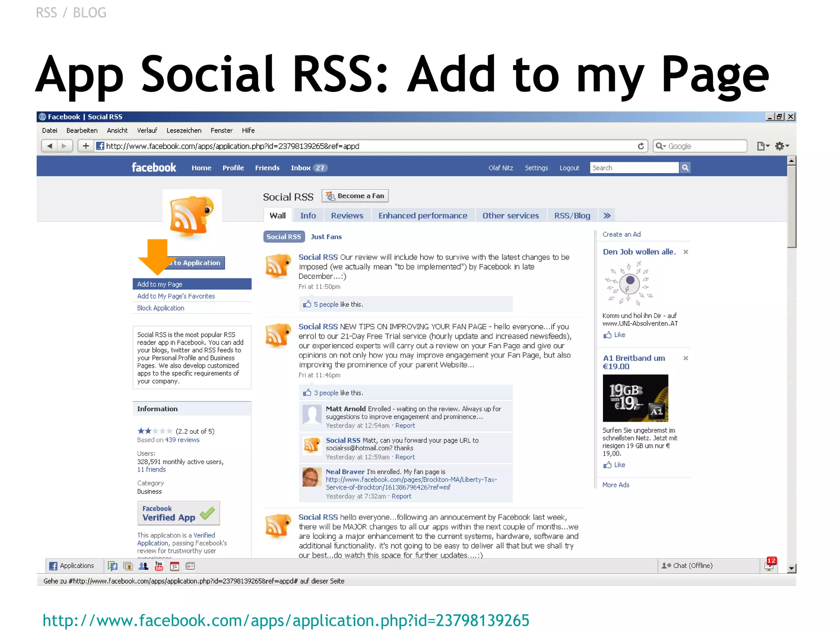Viewport: 840px width, 630px height.
Task: Click scrollbar down arrow at bottom
Action: click(792, 568)
